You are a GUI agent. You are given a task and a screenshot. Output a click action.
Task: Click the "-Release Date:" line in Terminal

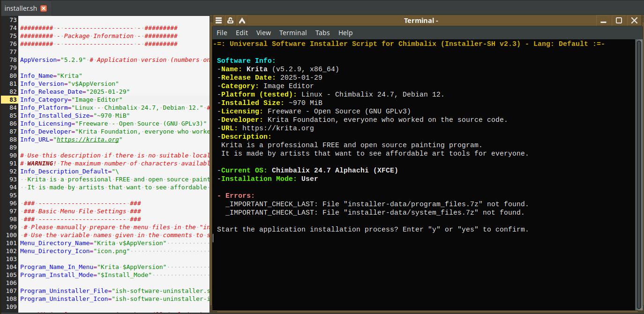[x=270, y=77]
